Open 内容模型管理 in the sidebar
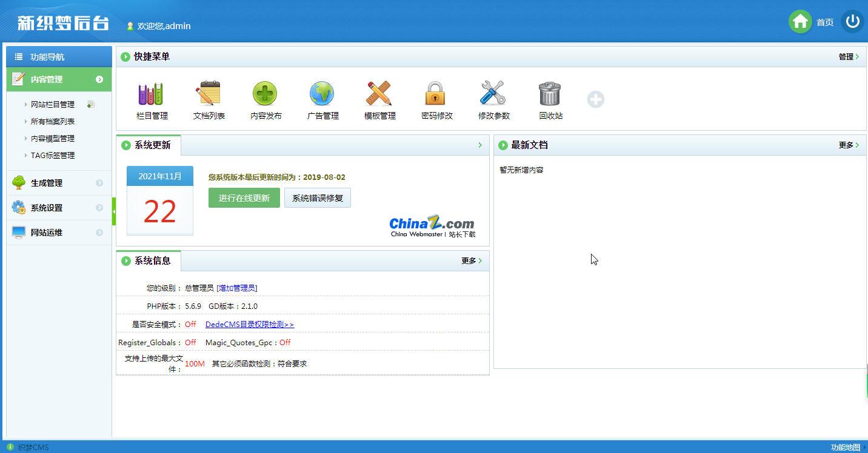868x453 pixels. click(x=53, y=138)
